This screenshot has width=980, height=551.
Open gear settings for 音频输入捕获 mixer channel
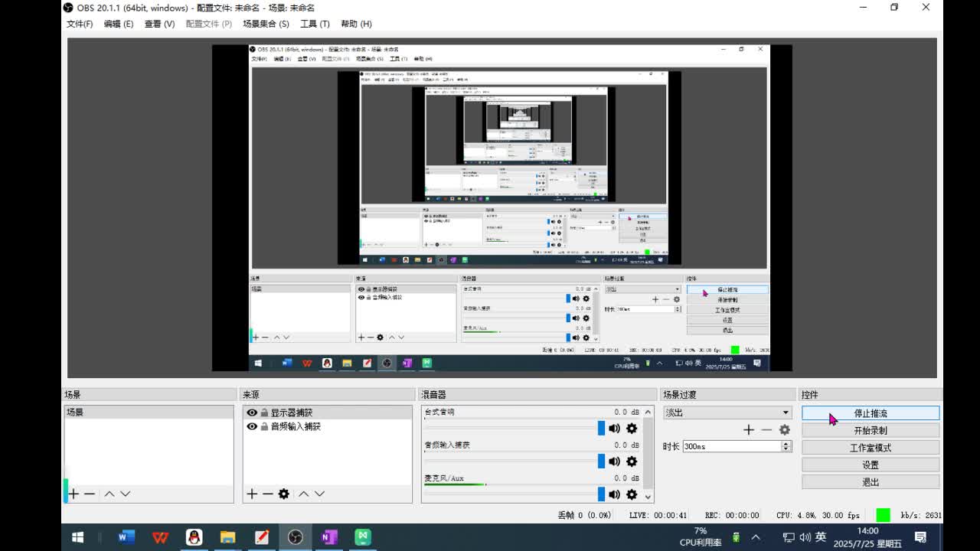coord(632,461)
